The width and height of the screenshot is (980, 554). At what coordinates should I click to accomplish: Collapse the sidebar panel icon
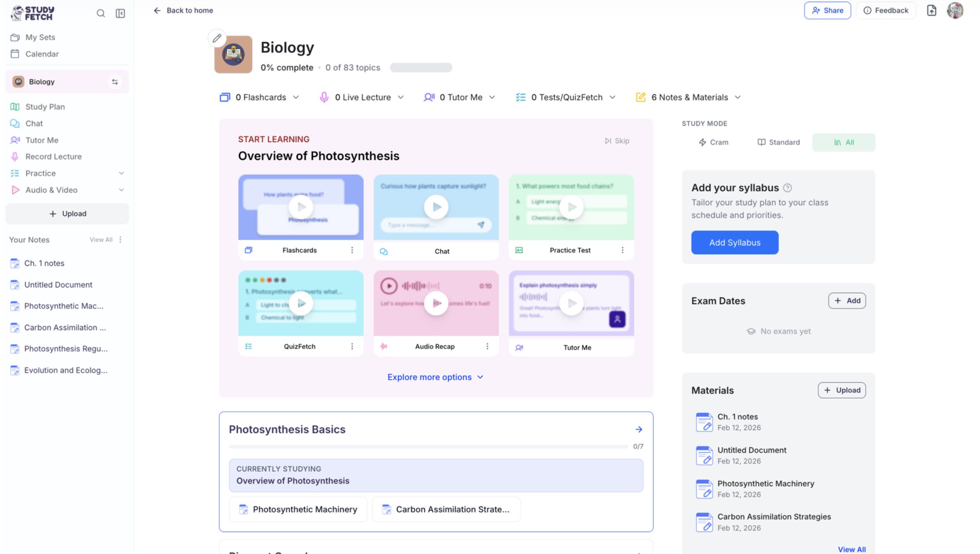120,14
